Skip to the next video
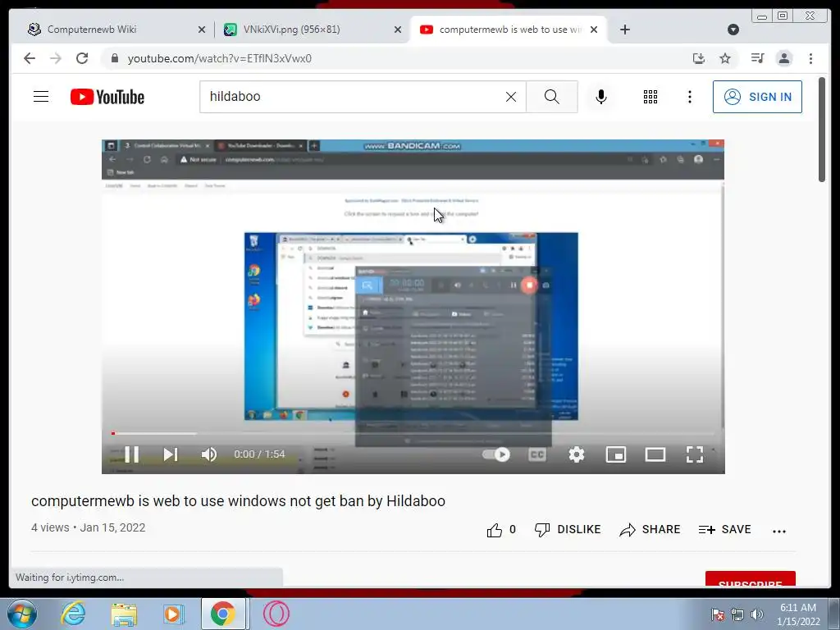Screen dimensions: 840x630 [x=171, y=454]
